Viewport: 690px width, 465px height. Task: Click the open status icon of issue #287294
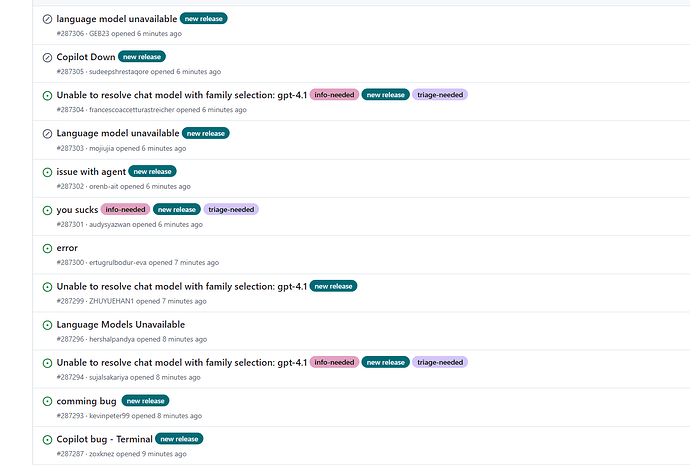47,363
